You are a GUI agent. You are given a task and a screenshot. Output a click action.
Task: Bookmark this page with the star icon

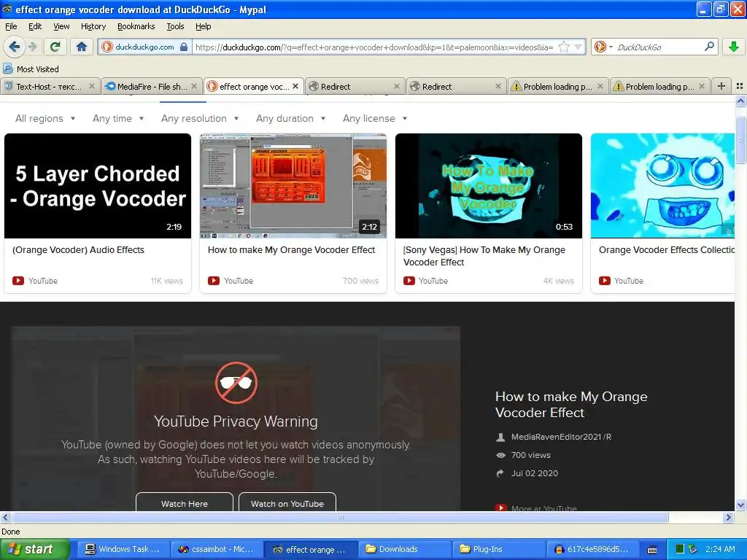point(564,47)
